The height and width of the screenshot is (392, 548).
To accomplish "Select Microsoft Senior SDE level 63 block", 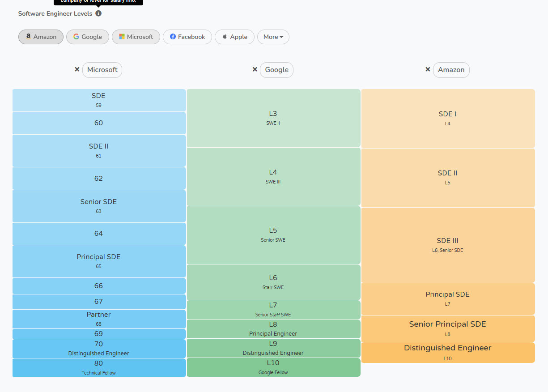I will point(99,206).
